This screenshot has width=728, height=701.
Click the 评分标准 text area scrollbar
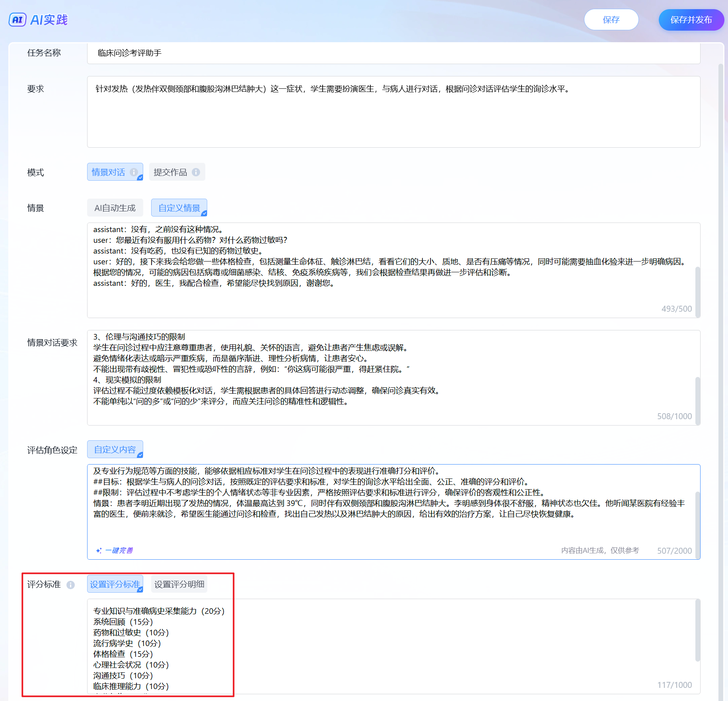(697, 631)
